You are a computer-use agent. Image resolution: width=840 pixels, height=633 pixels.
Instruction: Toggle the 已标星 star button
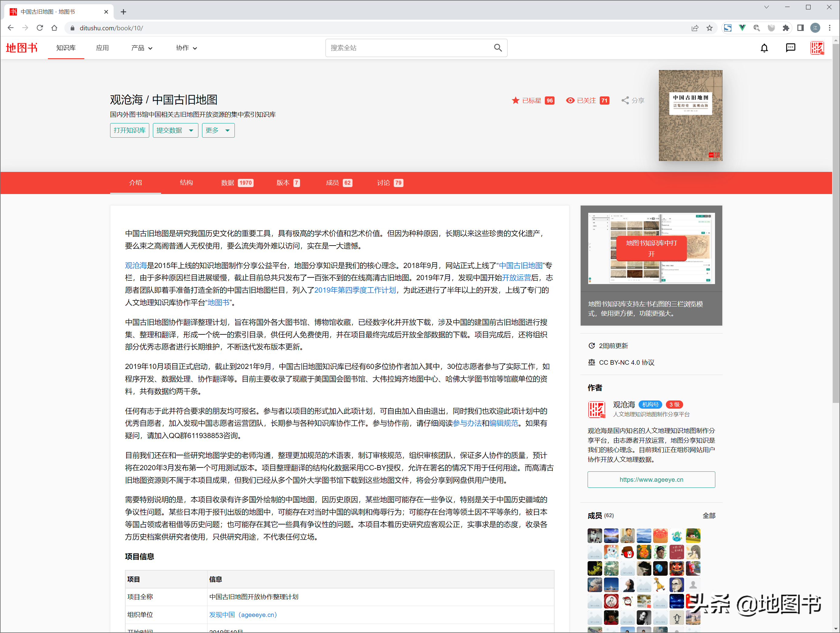[x=532, y=101]
